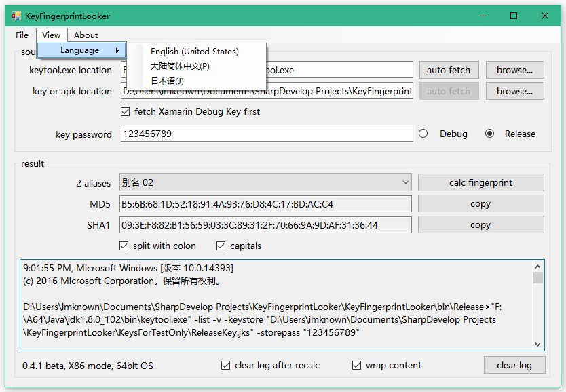Select the Release radio button
The height and width of the screenshot is (392, 566).
(490, 134)
